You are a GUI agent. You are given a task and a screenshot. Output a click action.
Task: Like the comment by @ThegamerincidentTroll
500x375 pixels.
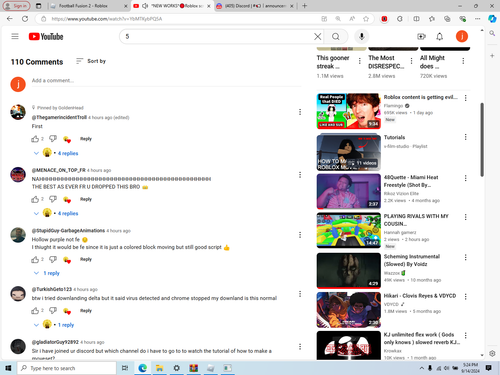click(35, 139)
